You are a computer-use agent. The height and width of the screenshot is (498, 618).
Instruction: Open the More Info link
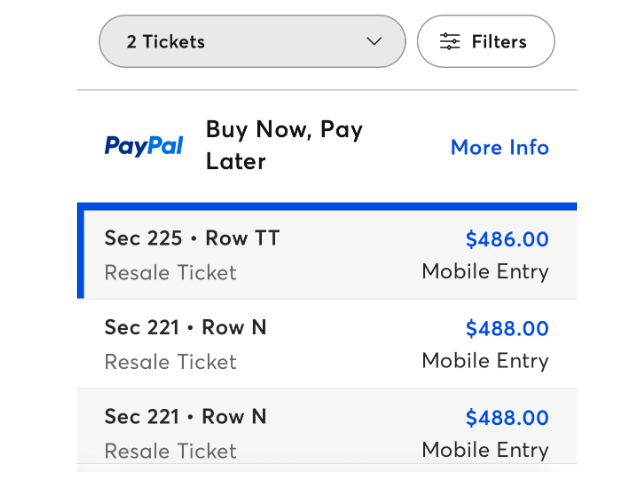click(x=499, y=147)
